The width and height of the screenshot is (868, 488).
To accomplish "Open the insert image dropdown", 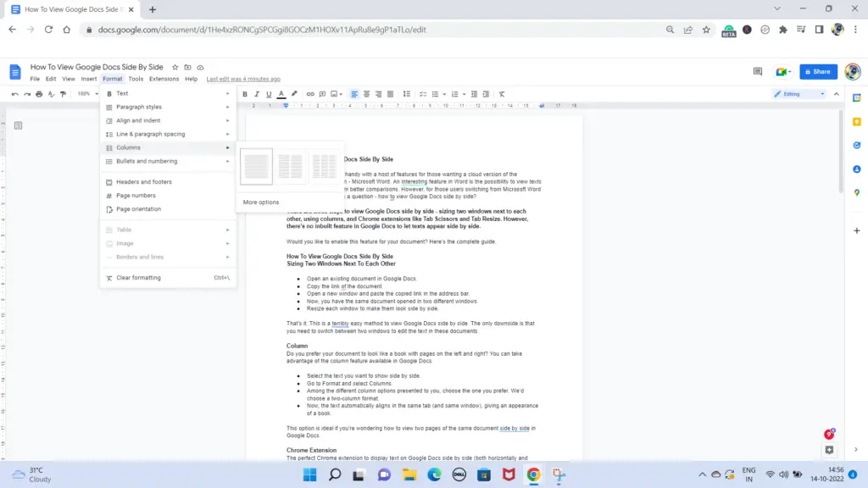I will coord(337,94).
